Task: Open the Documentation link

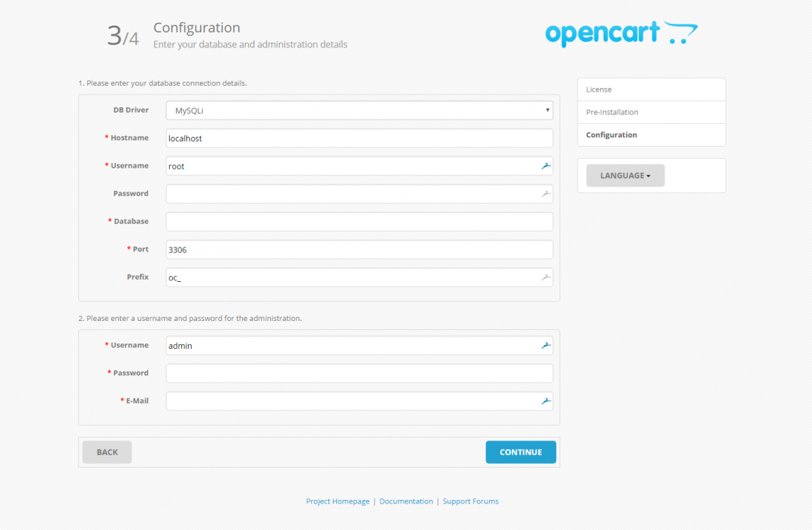Action: (x=406, y=501)
